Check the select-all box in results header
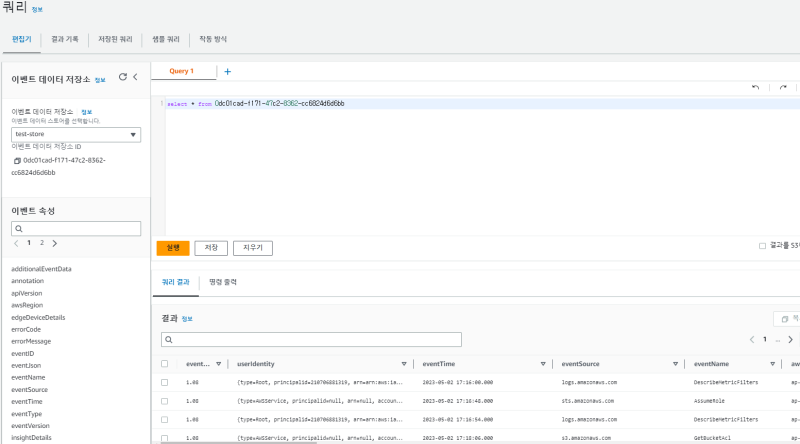Image resolution: width=800 pixels, height=444 pixels. tap(165, 364)
